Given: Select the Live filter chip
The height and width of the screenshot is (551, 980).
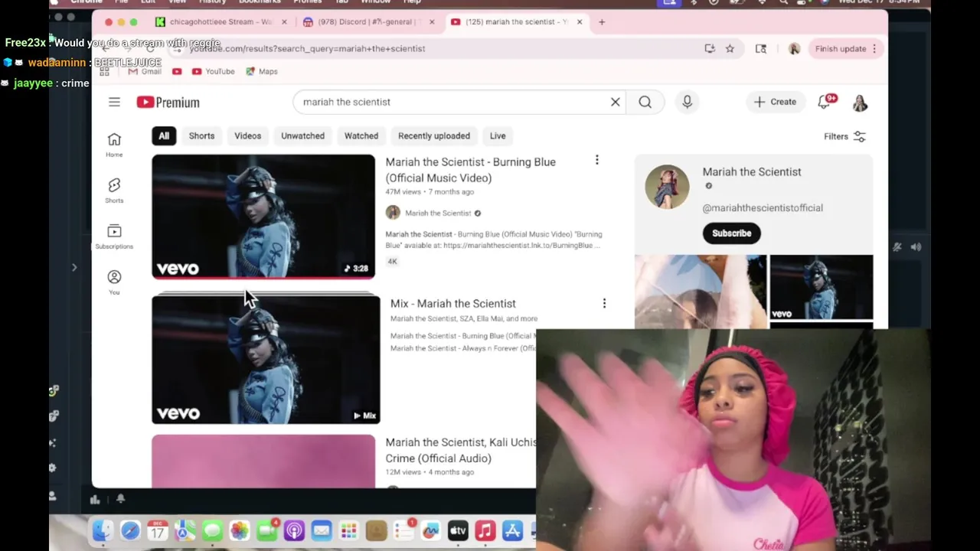Looking at the screenshot, I should tap(498, 136).
